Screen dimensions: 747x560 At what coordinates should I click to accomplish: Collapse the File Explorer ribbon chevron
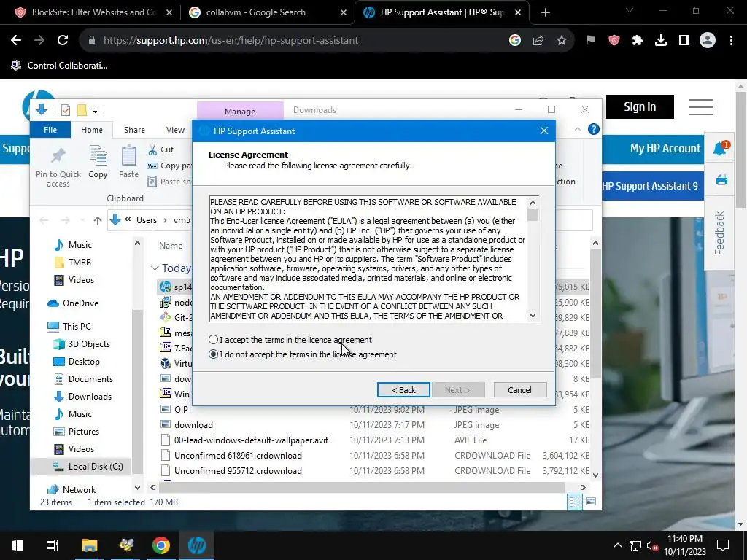click(x=578, y=129)
